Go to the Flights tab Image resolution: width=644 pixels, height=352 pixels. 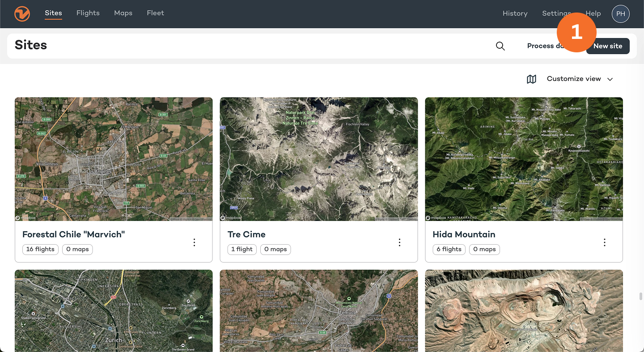point(88,13)
